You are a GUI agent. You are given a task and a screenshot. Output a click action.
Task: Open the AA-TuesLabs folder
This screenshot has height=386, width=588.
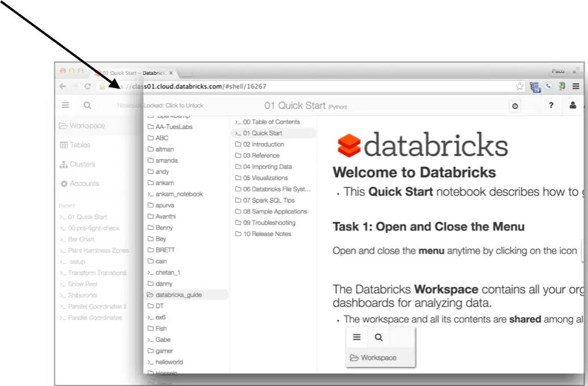tap(170, 127)
